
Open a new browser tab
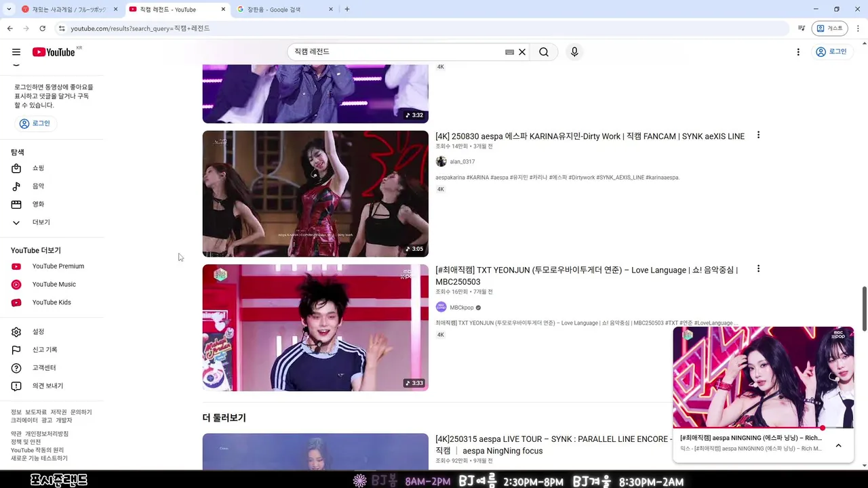[x=347, y=9]
